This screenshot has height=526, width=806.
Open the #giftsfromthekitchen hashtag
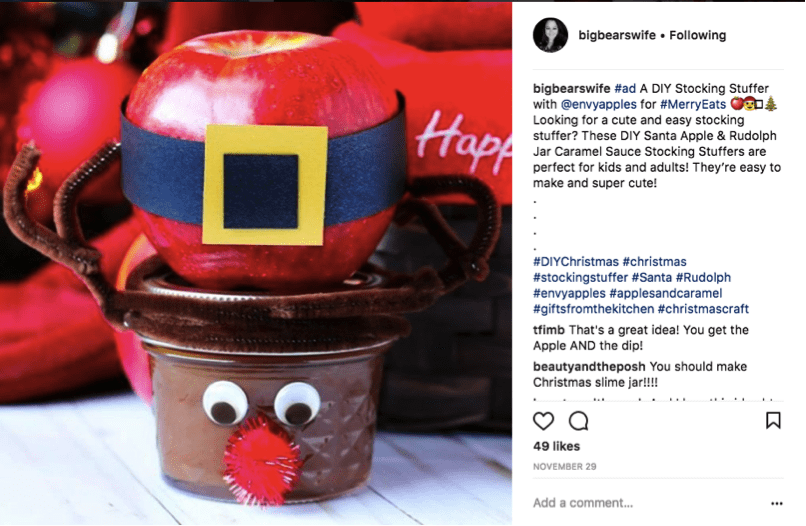click(594, 309)
